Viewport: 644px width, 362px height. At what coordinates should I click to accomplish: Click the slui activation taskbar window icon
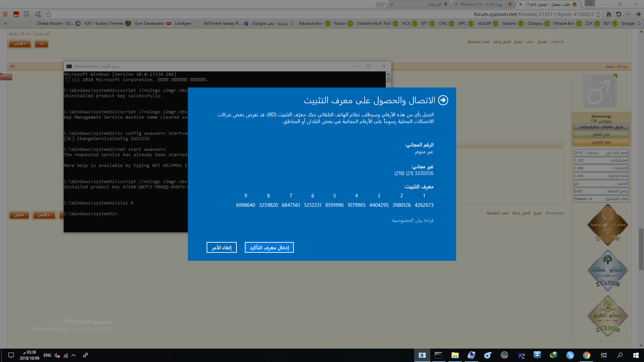click(x=422, y=355)
